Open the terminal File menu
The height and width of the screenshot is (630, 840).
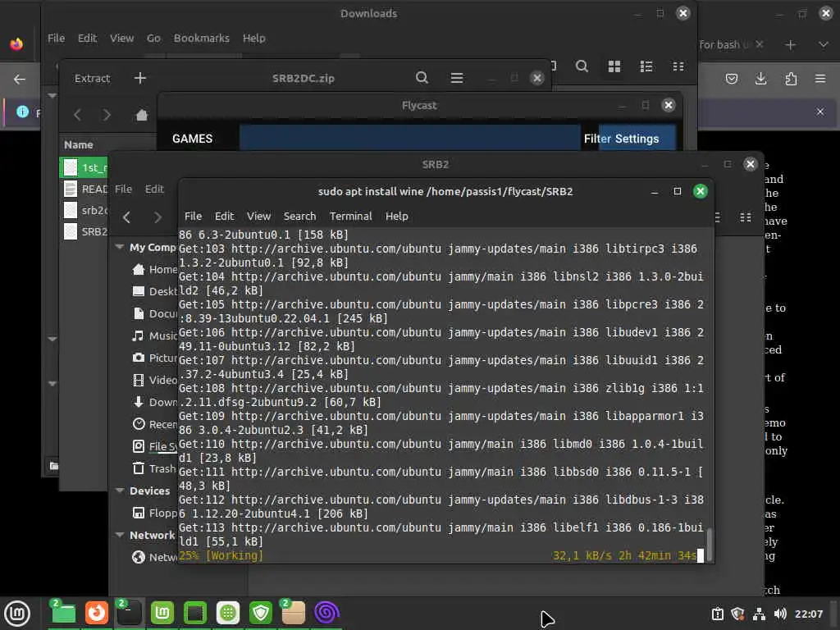pos(193,216)
